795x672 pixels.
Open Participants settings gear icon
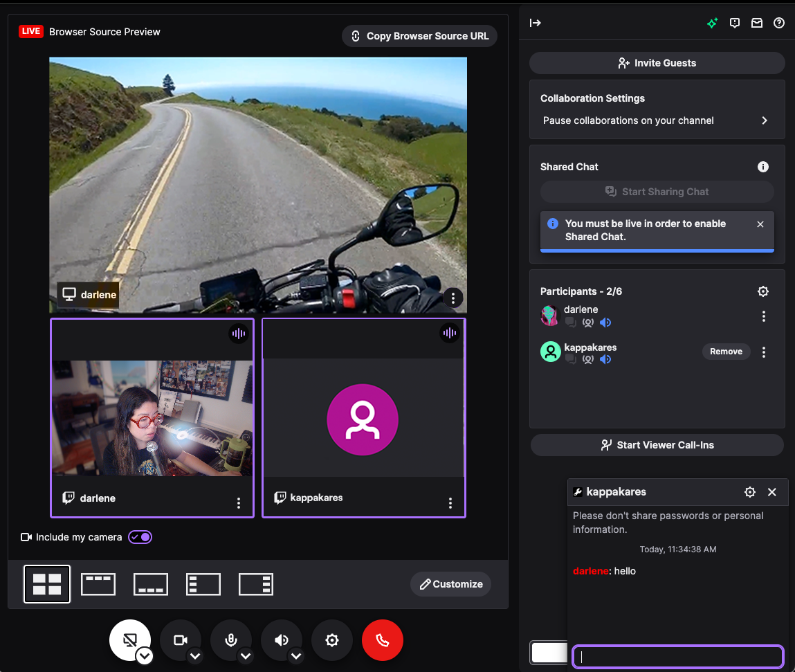tap(763, 291)
